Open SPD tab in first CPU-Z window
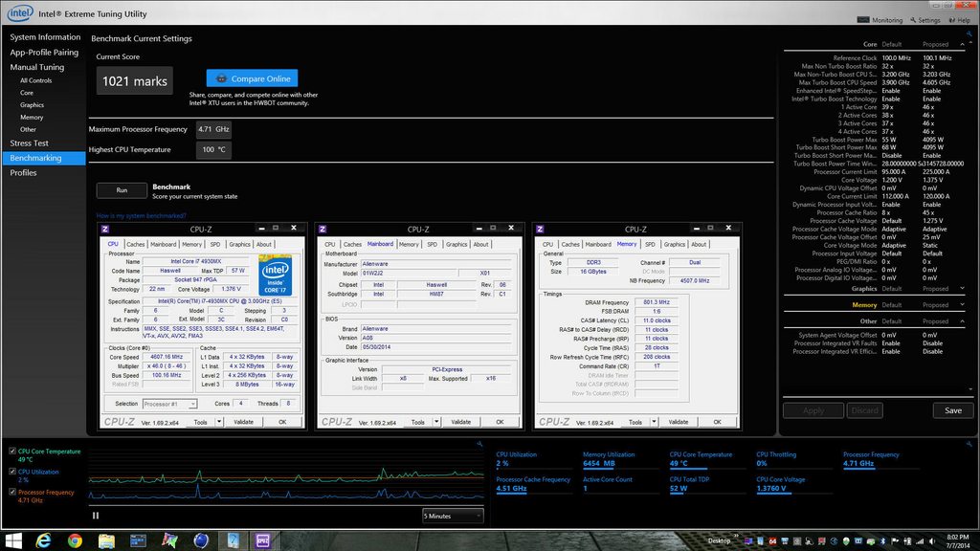This screenshot has width=980, height=551. [215, 244]
